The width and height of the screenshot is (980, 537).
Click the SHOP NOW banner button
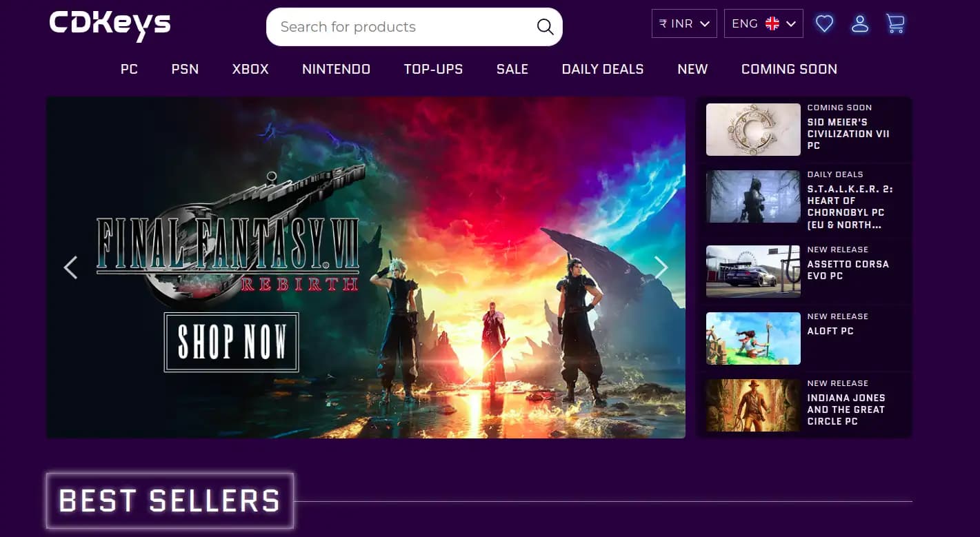click(231, 342)
